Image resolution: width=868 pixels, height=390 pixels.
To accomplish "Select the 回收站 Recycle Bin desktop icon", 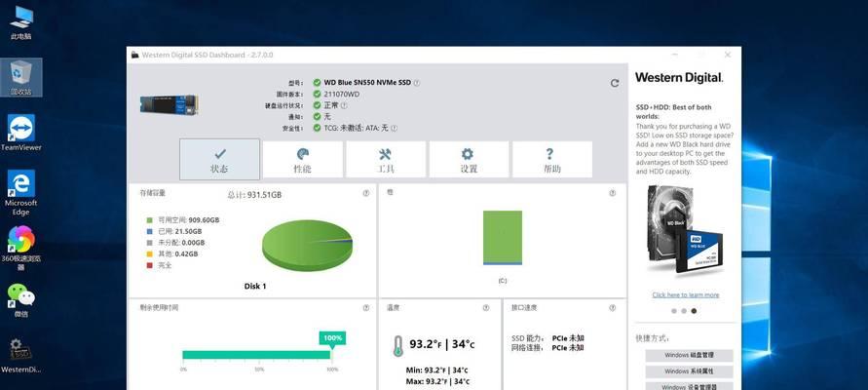I will (21, 78).
